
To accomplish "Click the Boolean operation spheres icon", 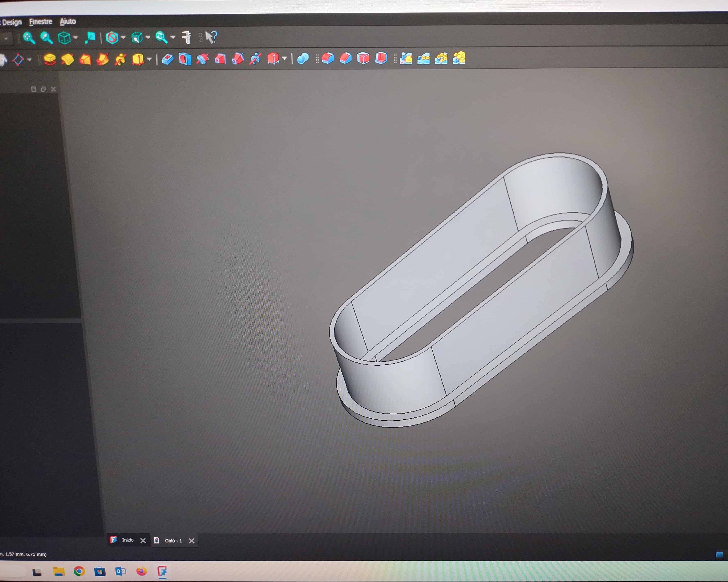I will point(303,59).
